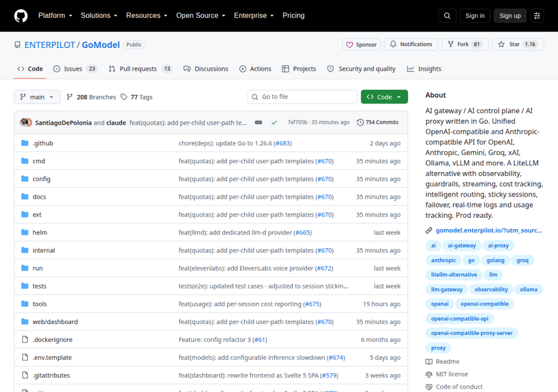Click the bell icon for Notifications

tap(393, 44)
